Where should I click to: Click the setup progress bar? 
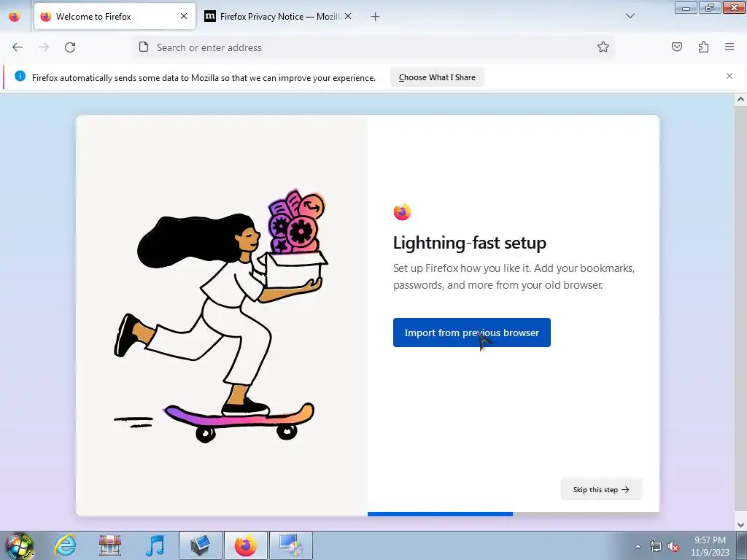(x=513, y=514)
